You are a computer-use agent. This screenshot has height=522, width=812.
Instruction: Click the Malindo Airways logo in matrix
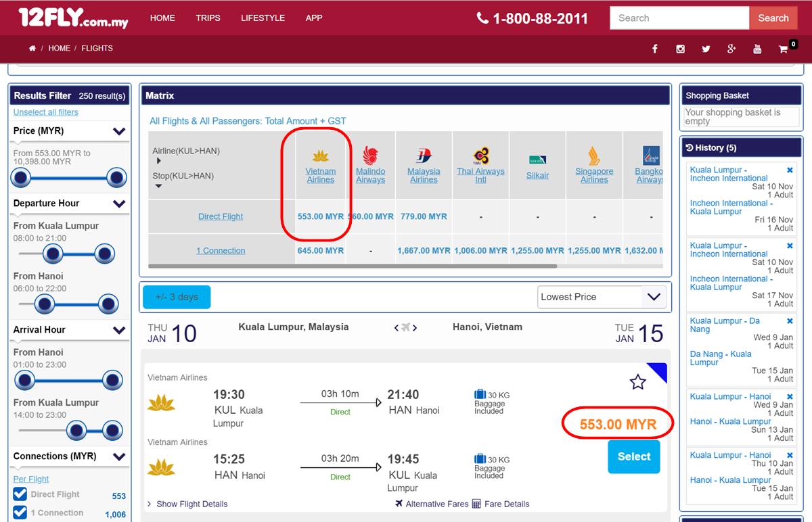click(x=370, y=156)
